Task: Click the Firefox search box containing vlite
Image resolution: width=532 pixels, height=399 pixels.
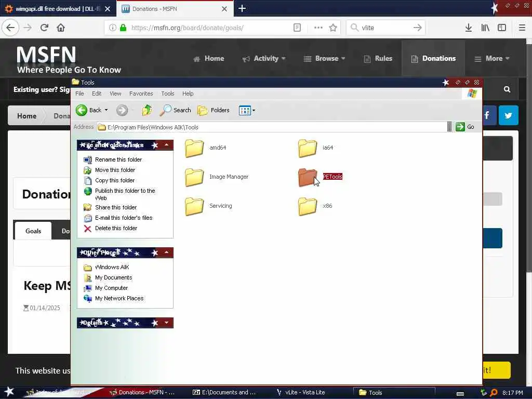Action: point(385,28)
